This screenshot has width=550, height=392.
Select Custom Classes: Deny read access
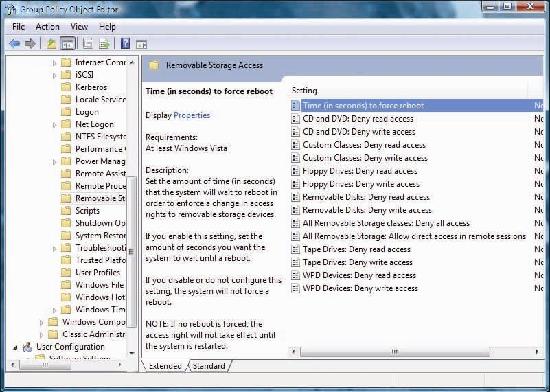(x=364, y=145)
